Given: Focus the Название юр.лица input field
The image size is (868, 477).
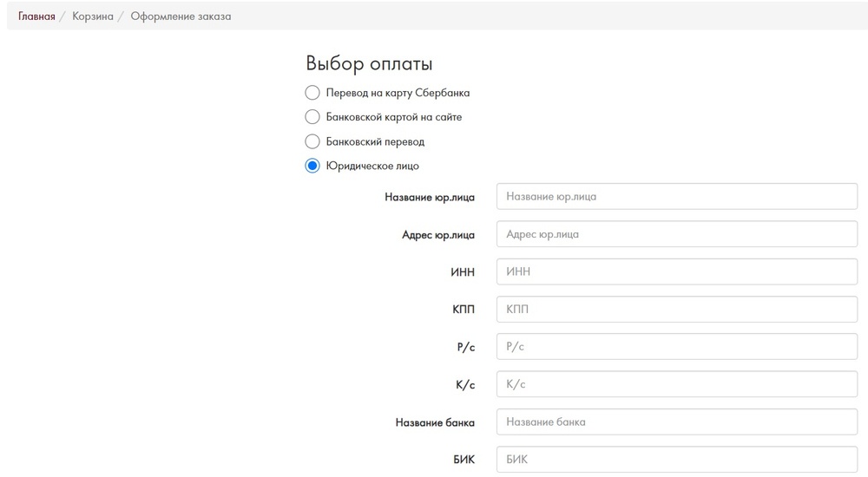Looking at the screenshot, I should (x=676, y=197).
